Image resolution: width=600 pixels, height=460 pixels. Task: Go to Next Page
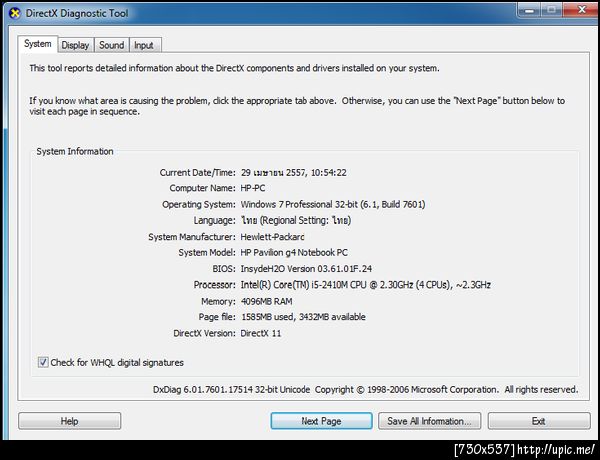pyautogui.click(x=321, y=421)
